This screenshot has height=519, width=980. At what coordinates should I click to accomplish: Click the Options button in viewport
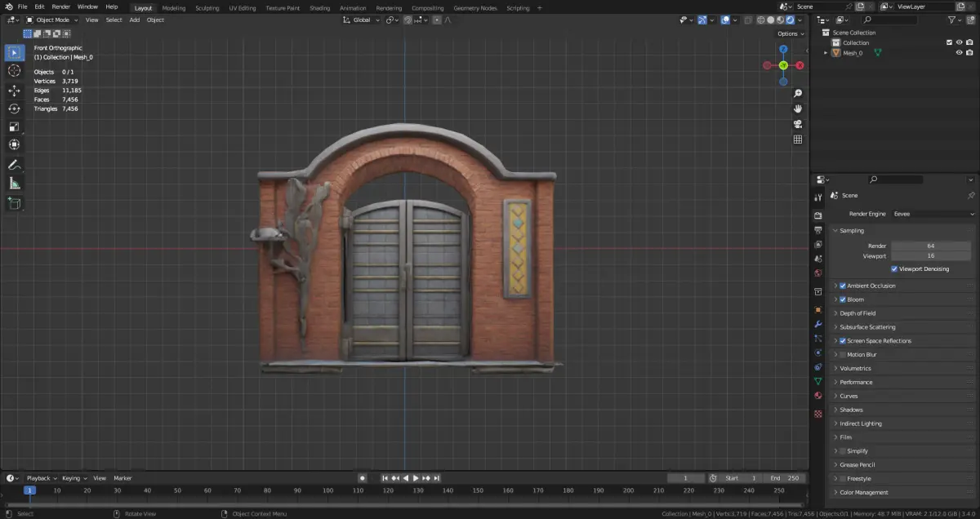pos(790,33)
